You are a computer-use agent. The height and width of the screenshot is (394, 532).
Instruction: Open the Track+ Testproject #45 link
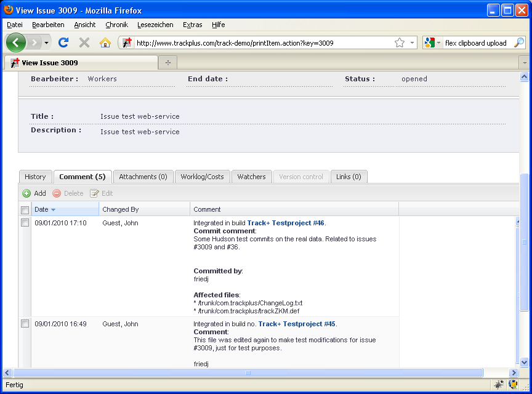tap(297, 324)
